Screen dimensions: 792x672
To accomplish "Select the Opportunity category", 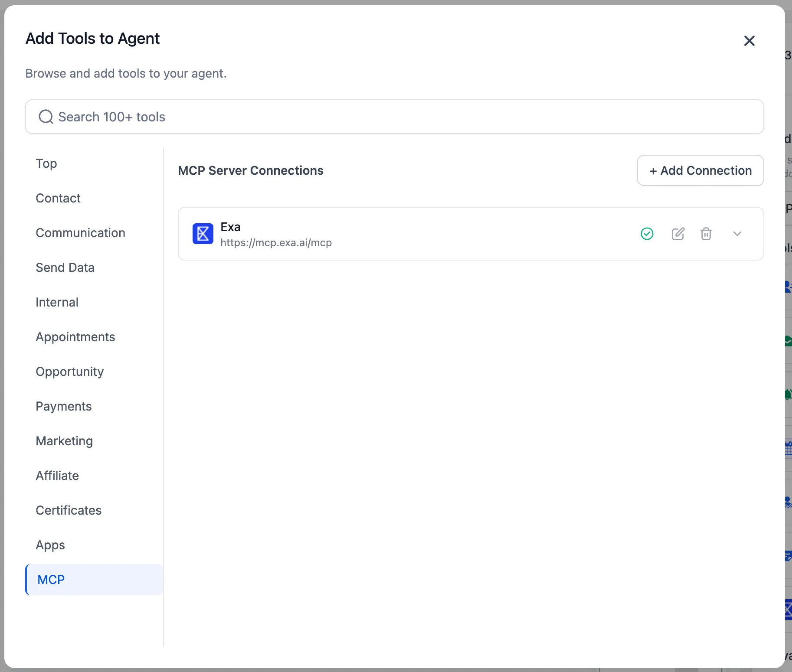I will tap(69, 372).
